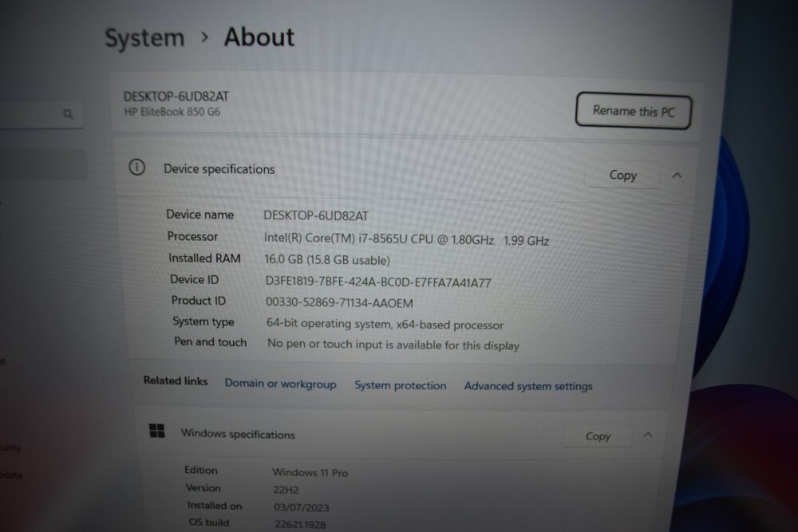Screen dimensions: 798x532
Task: Click the Windows logo icon beside Windows specifications
Action: tap(157, 431)
